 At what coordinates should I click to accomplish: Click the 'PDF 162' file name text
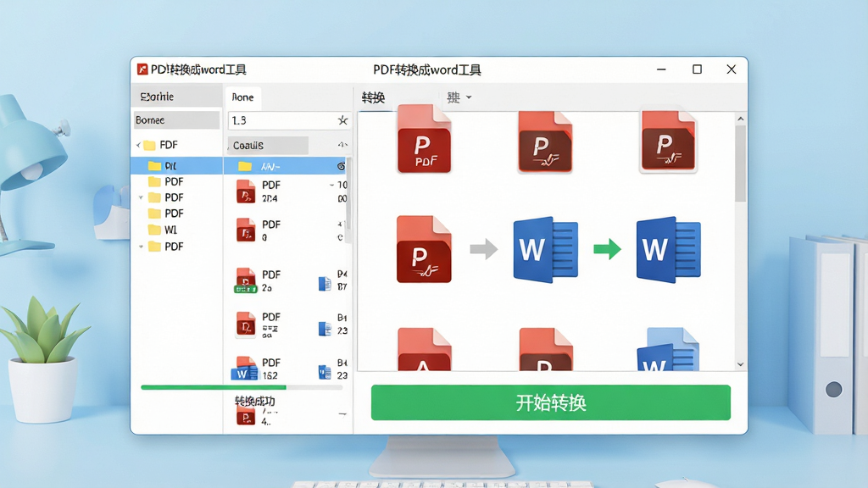pos(270,369)
